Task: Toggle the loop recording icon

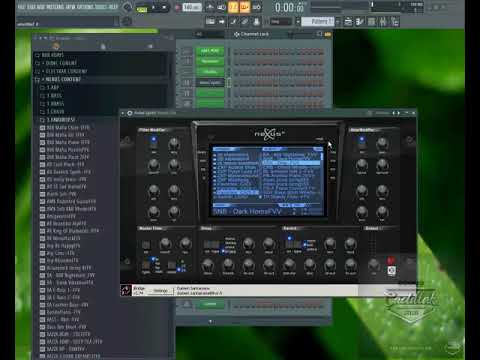Action: (x=257, y=7)
